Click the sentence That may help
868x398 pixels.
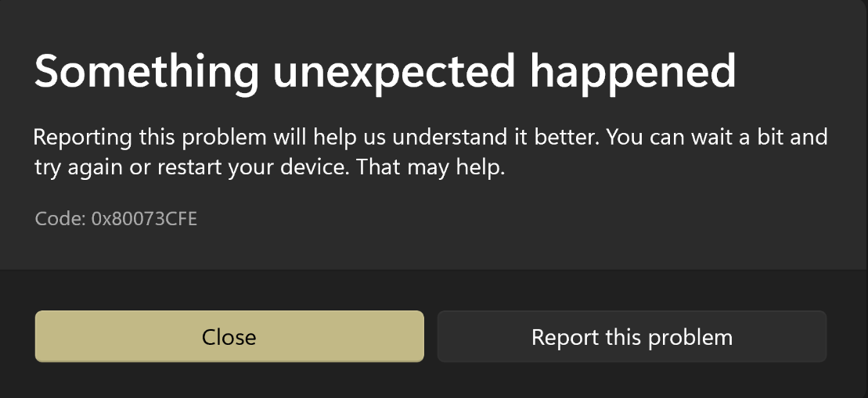pyautogui.click(x=430, y=168)
